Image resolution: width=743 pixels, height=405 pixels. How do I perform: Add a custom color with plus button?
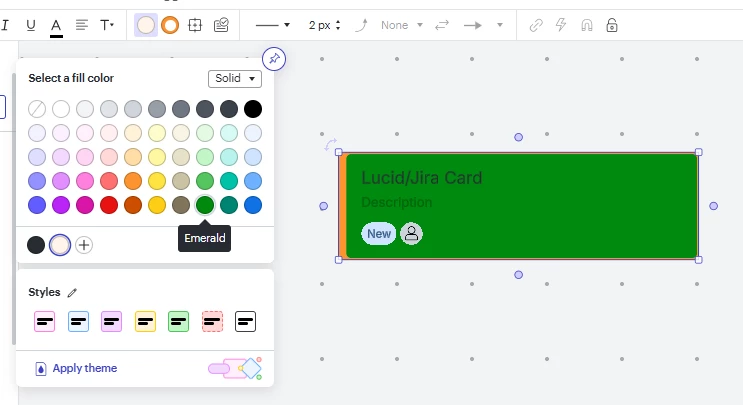click(x=84, y=245)
